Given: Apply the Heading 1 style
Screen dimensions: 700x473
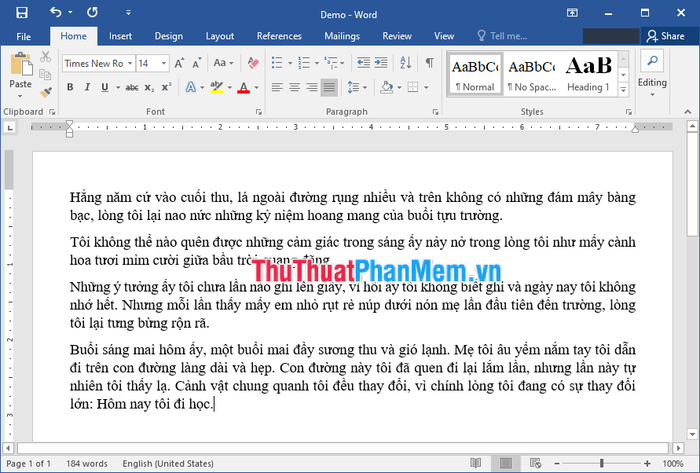Looking at the screenshot, I should point(590,72).
